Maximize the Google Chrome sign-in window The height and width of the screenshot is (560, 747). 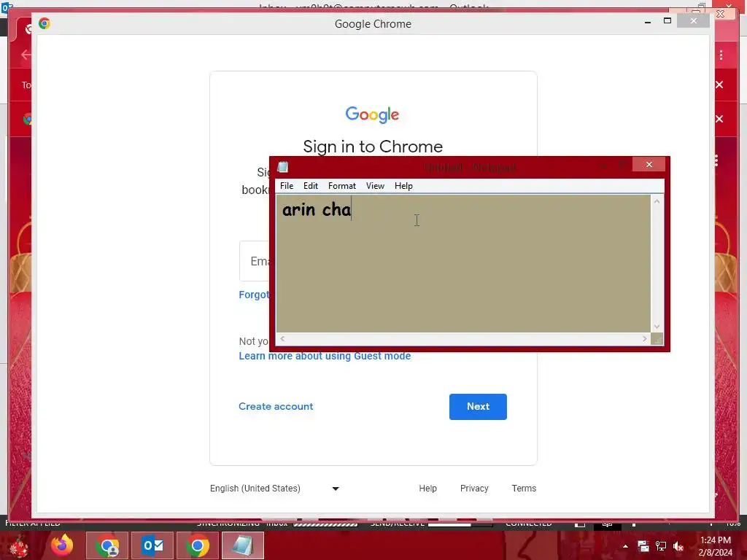click(x=667, y=21)
